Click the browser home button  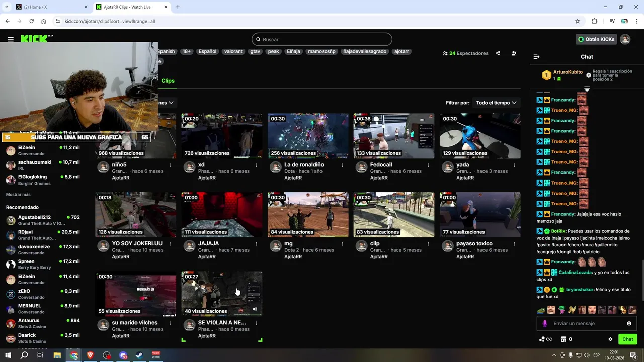coord(44,21)
